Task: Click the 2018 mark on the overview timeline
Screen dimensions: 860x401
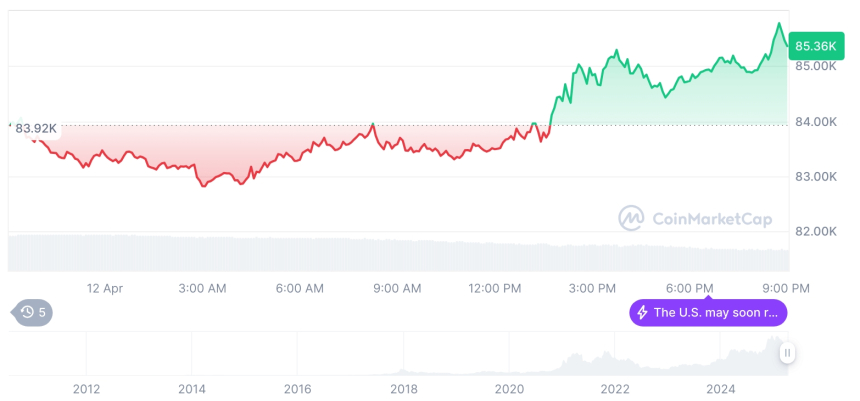Action: 403,388
